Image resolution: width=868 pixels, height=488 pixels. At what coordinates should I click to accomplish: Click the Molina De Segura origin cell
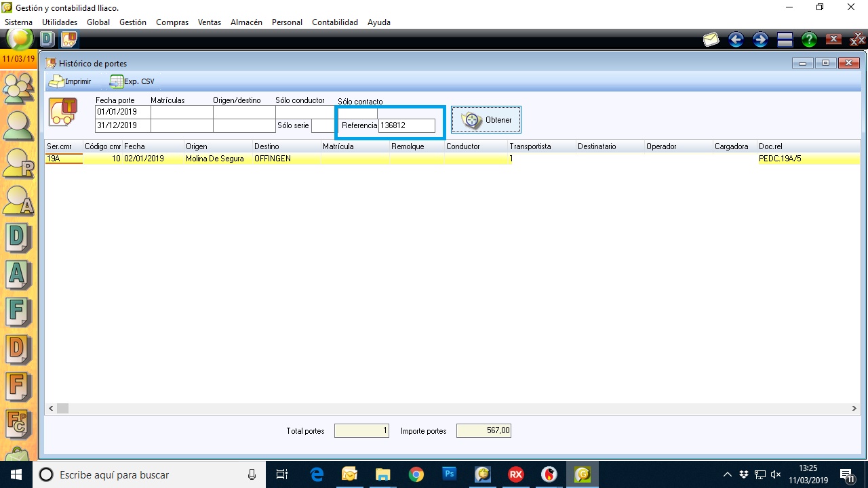(218, 159)
